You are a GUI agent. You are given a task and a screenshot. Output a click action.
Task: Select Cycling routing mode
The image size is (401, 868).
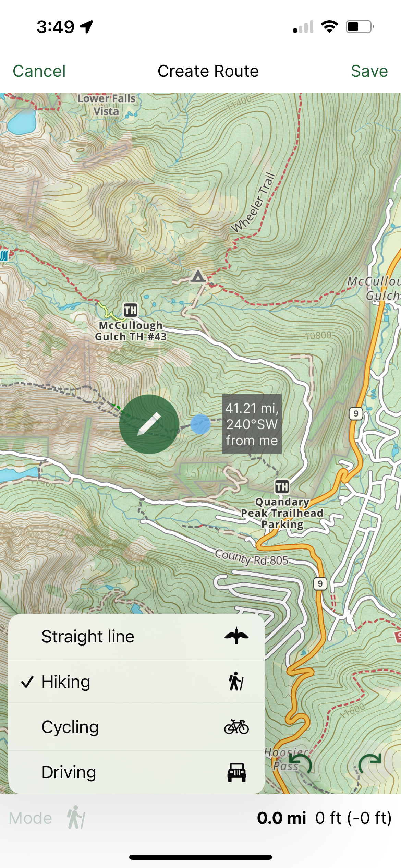(137, 727)
